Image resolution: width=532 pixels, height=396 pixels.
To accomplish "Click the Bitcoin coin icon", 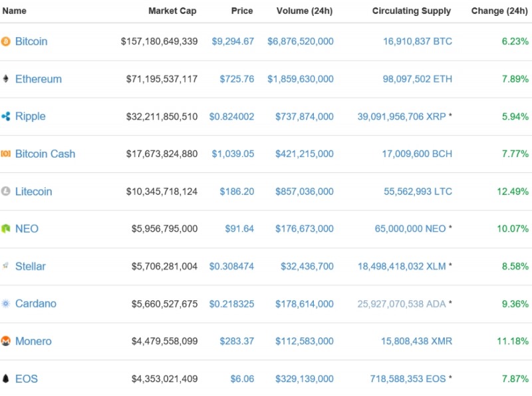I will point(6,41).
